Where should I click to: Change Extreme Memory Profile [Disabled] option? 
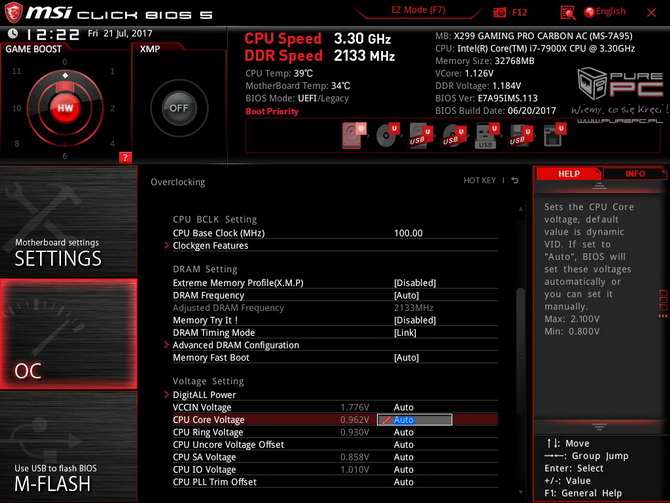[x=414, y=283]
